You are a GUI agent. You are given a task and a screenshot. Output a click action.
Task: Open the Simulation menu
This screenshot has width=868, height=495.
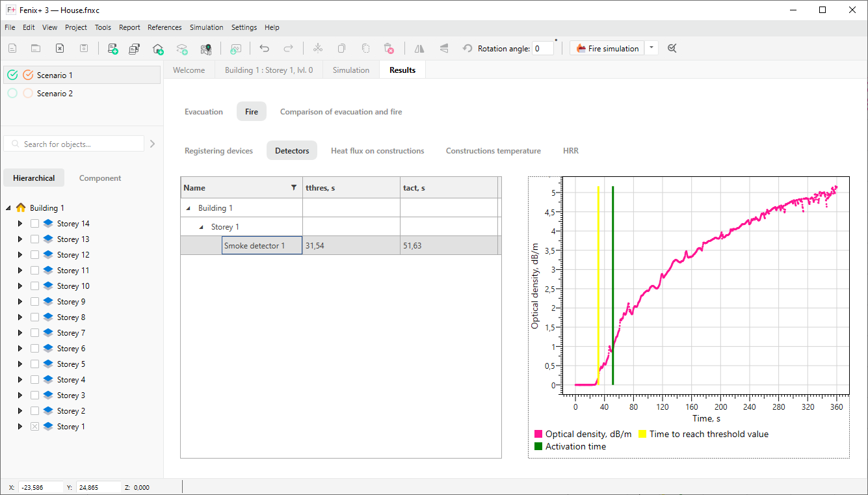pos(207,27)
